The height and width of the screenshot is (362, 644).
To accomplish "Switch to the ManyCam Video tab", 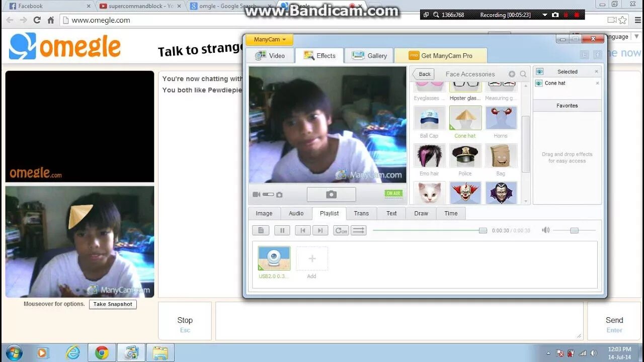I will [x=270, y=56].
